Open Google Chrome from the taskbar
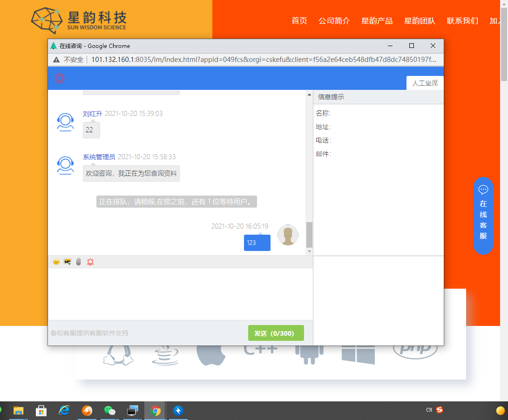Viewport: 508px width, 420px height. [155, 410]
